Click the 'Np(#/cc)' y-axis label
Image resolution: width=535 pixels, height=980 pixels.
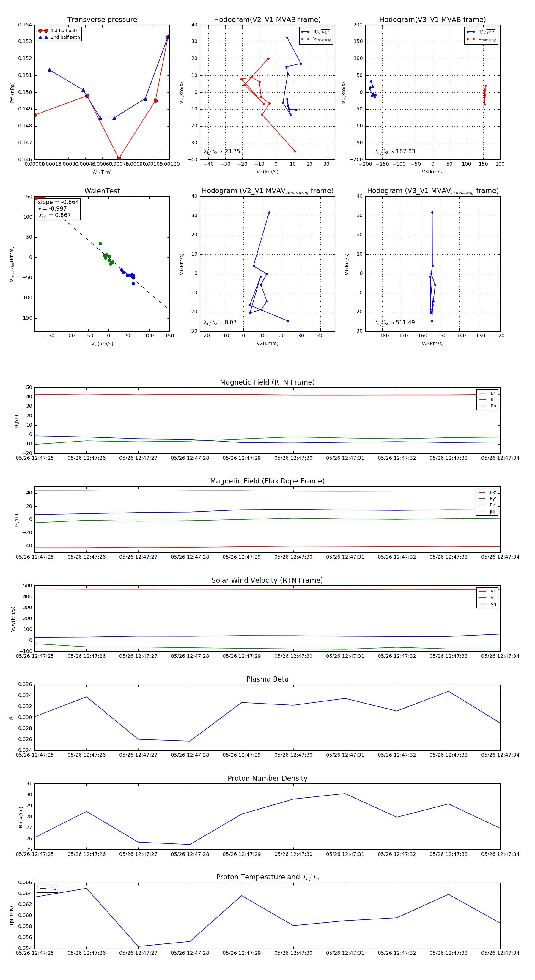click(21, 817)
